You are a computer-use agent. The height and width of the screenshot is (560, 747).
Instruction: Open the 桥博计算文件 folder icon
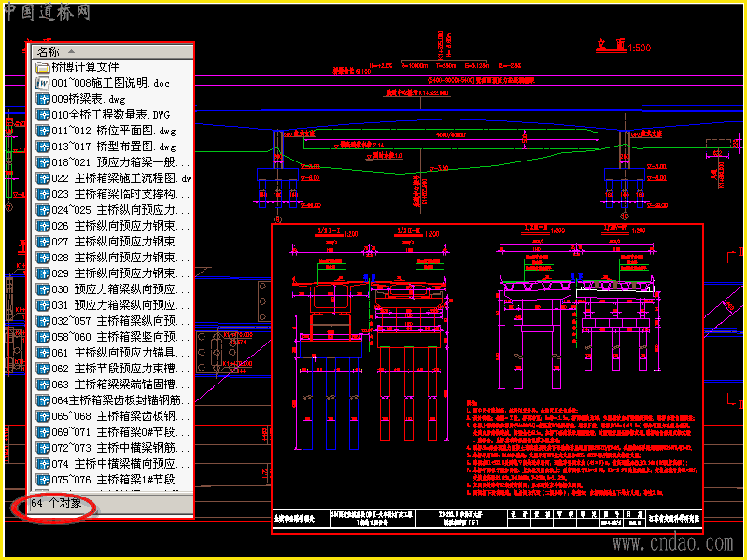43,67
